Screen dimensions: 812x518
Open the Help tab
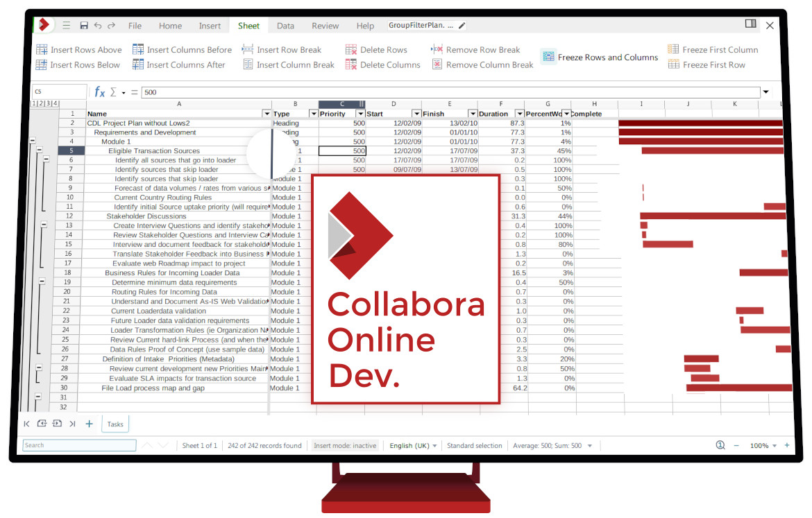tap(365, 26)
